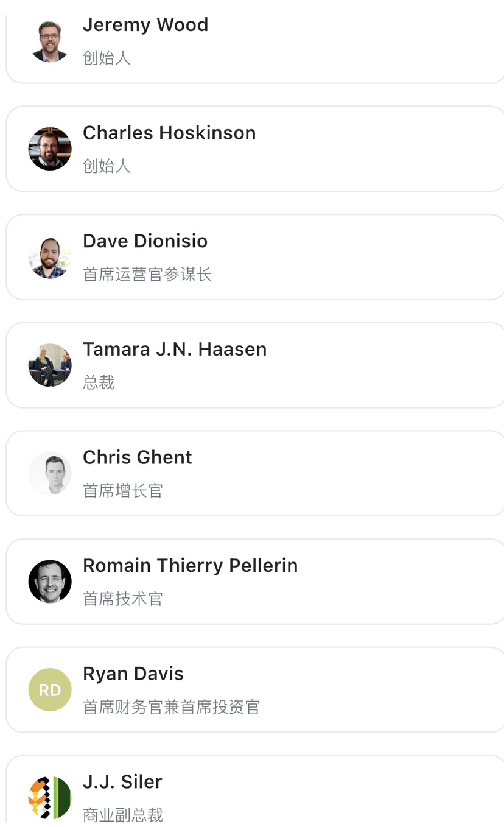Click the Romain Thierry Pellerin name
The image size is (504, 827).
click(x=191, y=566)
